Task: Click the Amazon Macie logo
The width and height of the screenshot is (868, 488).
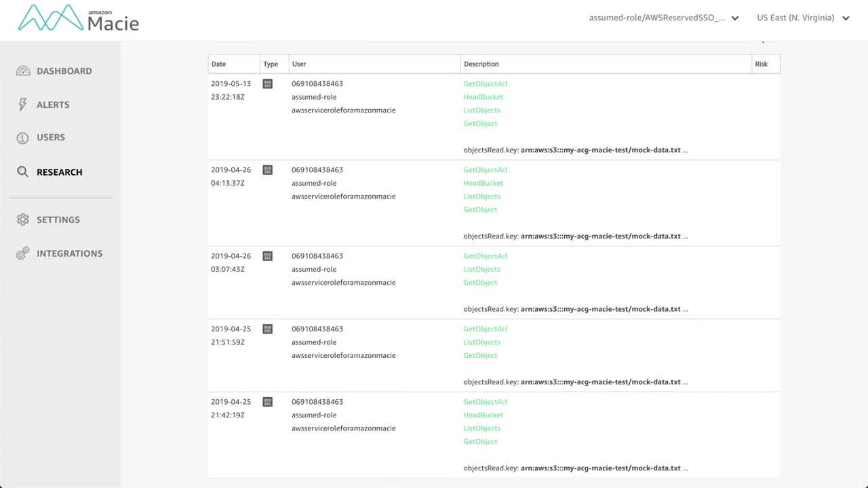Action: (78, 18)
